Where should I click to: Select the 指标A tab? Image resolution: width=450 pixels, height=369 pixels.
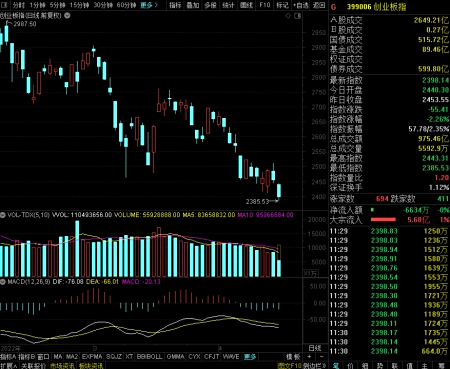8,357
